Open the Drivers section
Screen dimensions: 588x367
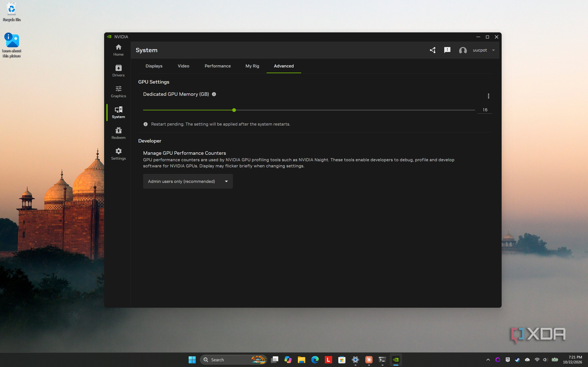[x=118, y=71]
